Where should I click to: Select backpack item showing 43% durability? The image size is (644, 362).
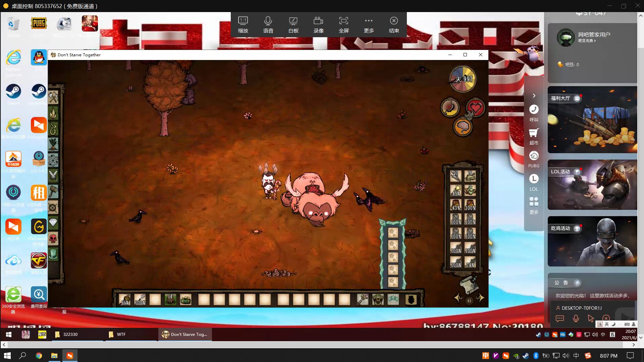tap(455, 204)
